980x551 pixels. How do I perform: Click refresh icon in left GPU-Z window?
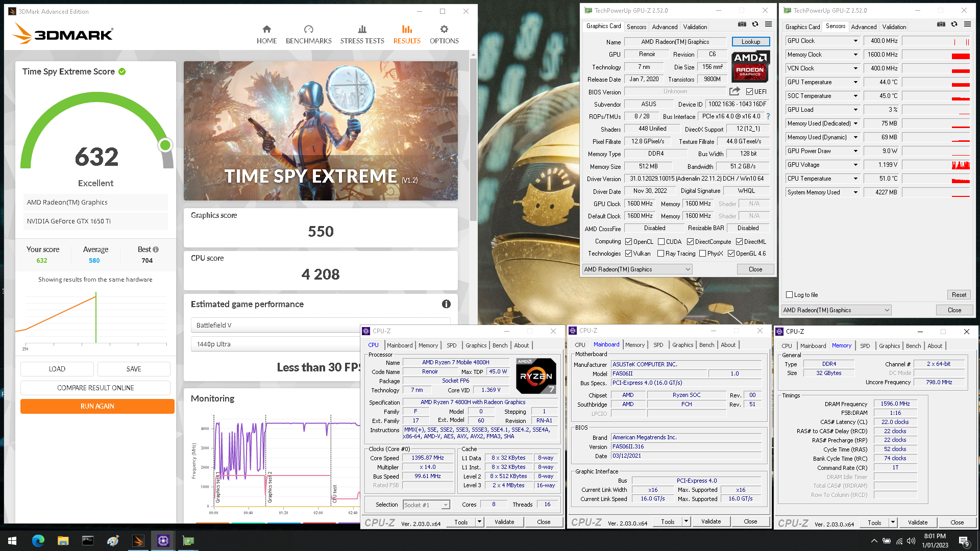click(x=755, y=24)
